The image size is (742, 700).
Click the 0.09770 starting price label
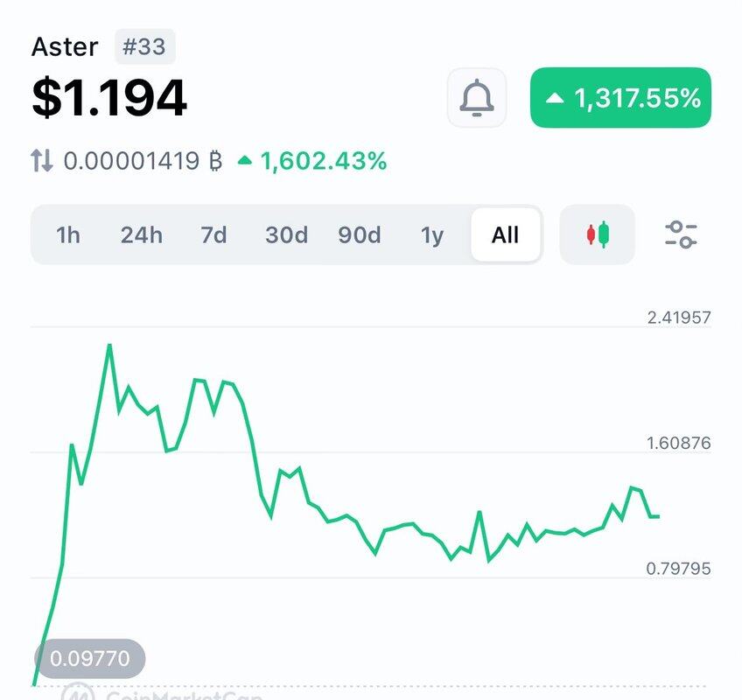(x=89, y=656)
